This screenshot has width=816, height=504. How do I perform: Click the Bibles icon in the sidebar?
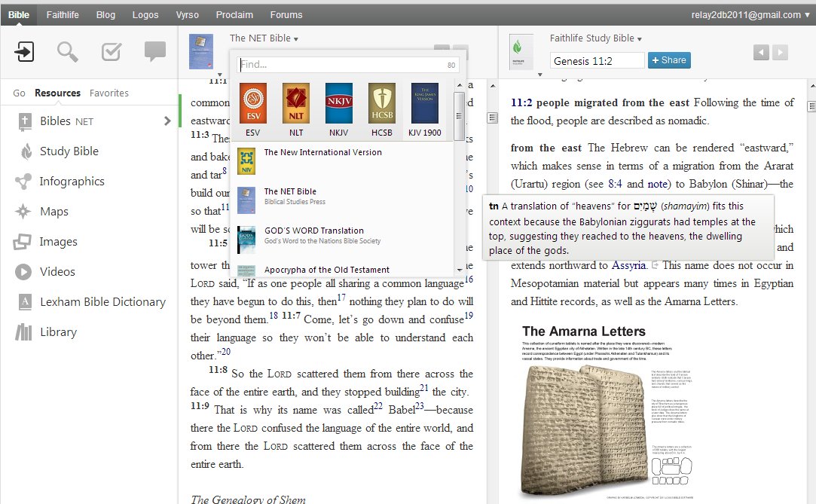click(x=24, y=121)
